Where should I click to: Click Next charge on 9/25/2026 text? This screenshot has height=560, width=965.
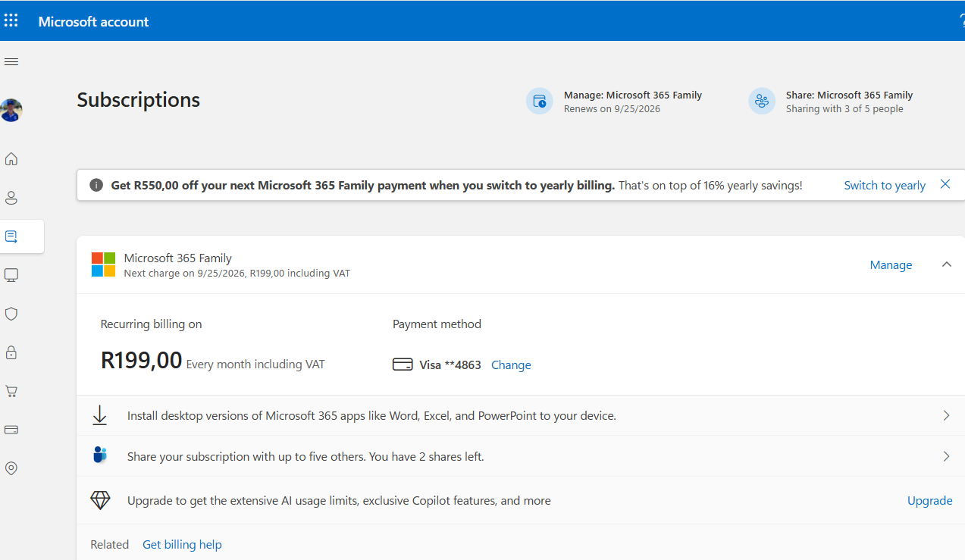point(237,274)
